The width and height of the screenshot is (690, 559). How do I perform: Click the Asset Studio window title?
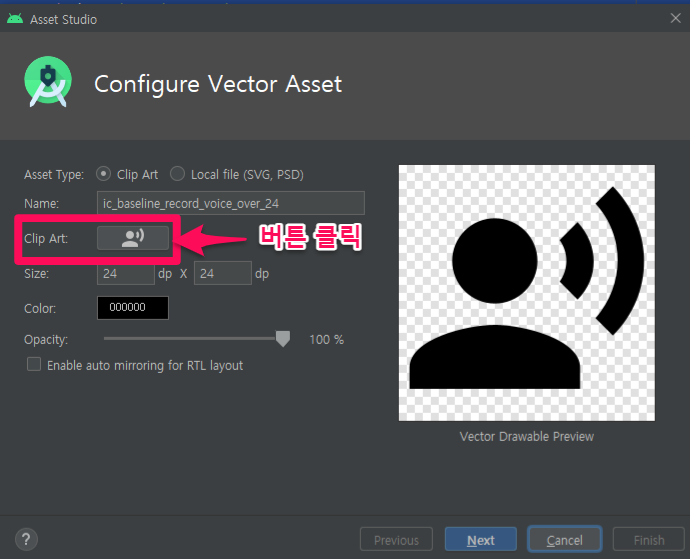point(63,19)
